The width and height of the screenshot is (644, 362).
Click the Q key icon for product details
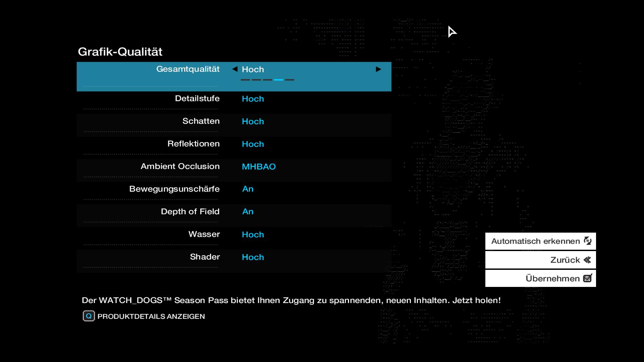tap(89, 316)
